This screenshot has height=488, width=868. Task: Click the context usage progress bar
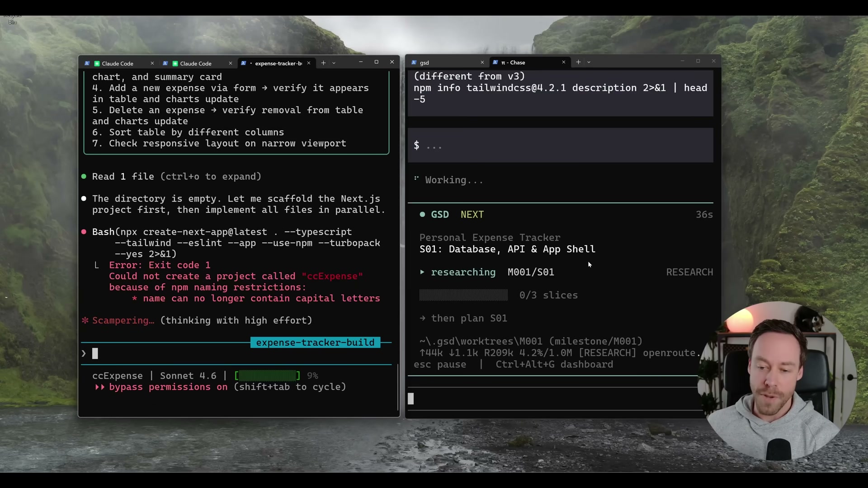coord(267,376)
